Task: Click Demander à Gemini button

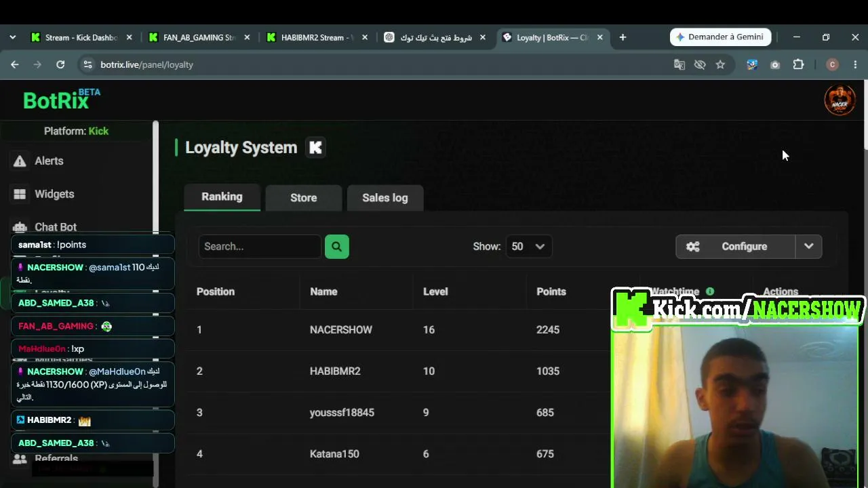Action: coord(720,37)
